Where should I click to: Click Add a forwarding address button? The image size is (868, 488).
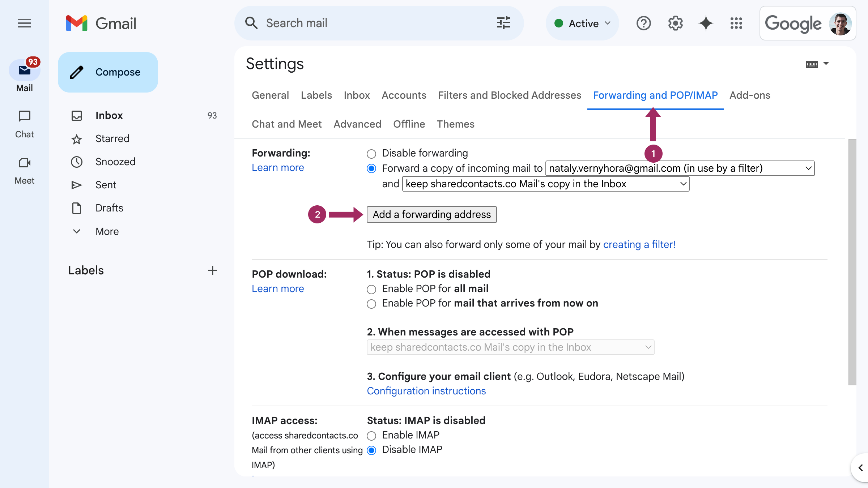(432, 215)
